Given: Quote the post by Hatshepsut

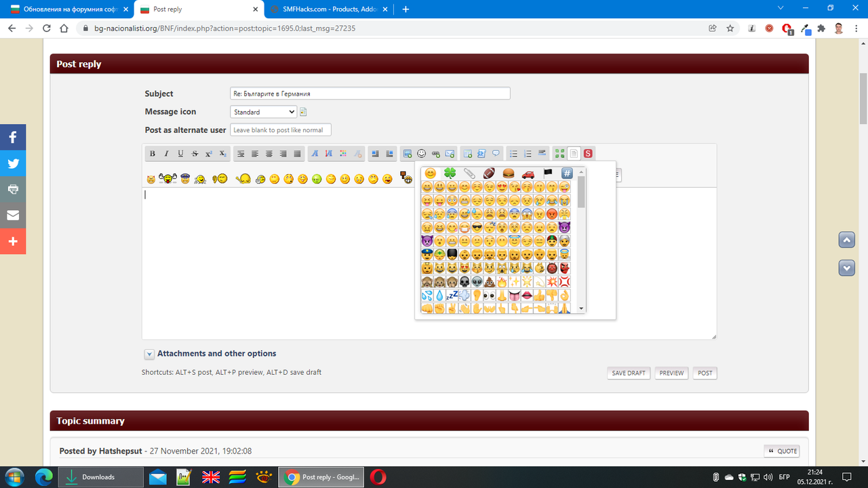Looking at the screenshot, I should pyautogui.click(x=782, y=451).
